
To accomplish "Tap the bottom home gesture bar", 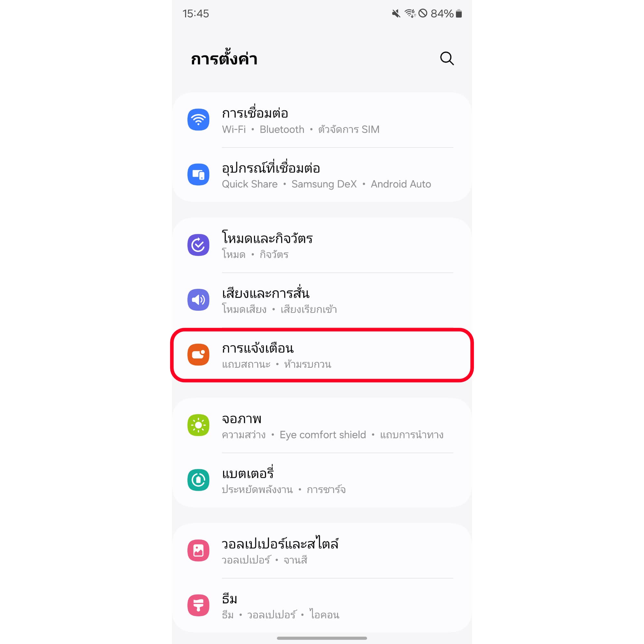I will pos(322,638).
